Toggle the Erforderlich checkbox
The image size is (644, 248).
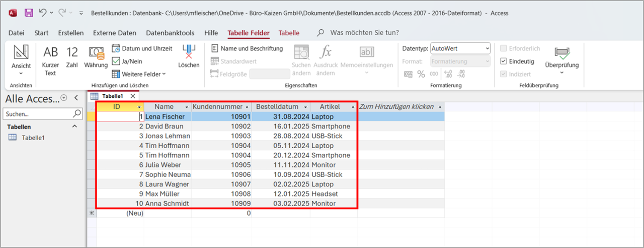point(504,49)
